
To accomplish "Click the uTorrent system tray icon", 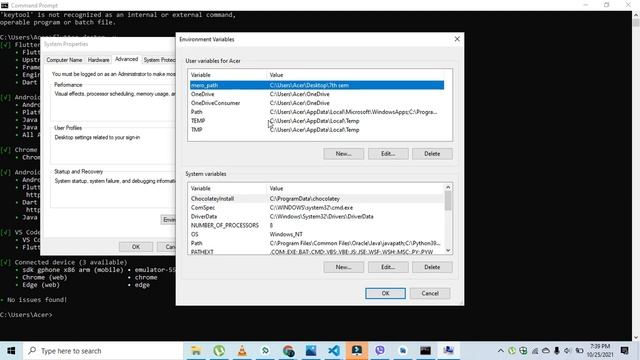I will coord(512,351).
